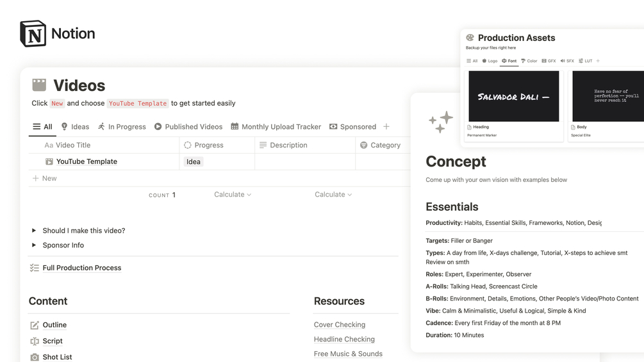Add a view in Production Assets
The image size is (644, 362).
point(598,61)
